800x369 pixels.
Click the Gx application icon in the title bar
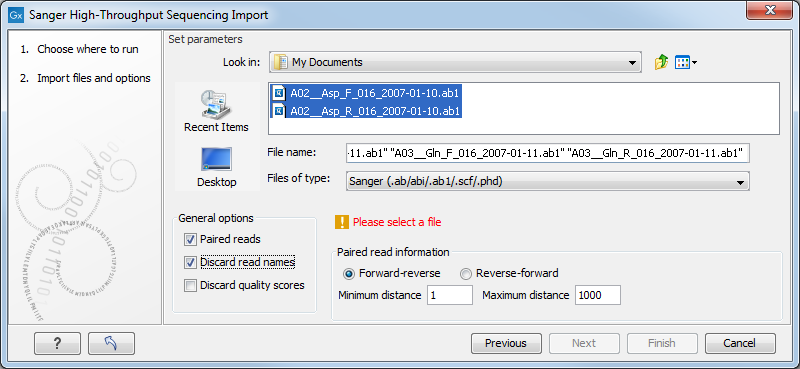click(x=15, y=15)
